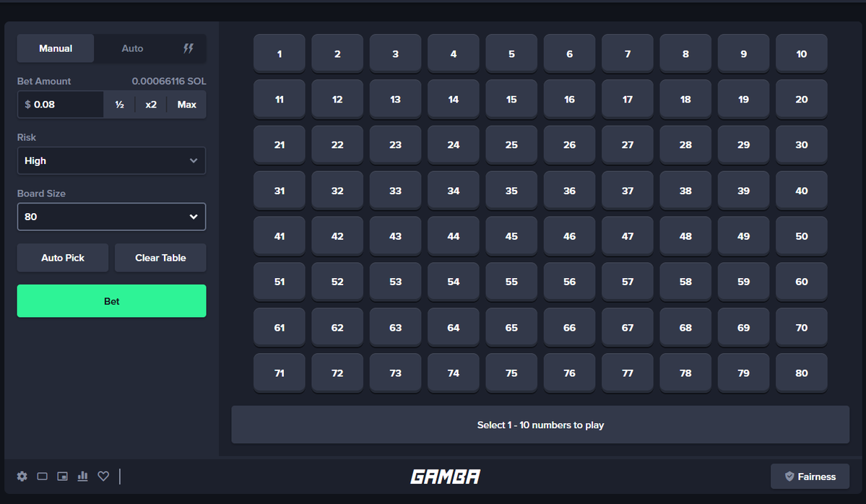The width and height of the screenshot is (866, 504).
Task: Place the bet with green Bet button
Action: tap(111, 301)
